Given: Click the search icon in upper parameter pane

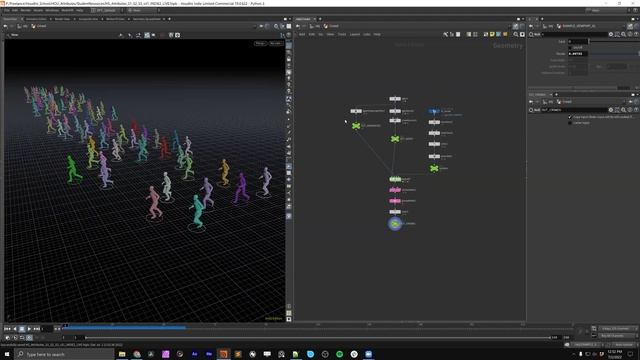Looking at the screenshot, I should tap(624, 34).
